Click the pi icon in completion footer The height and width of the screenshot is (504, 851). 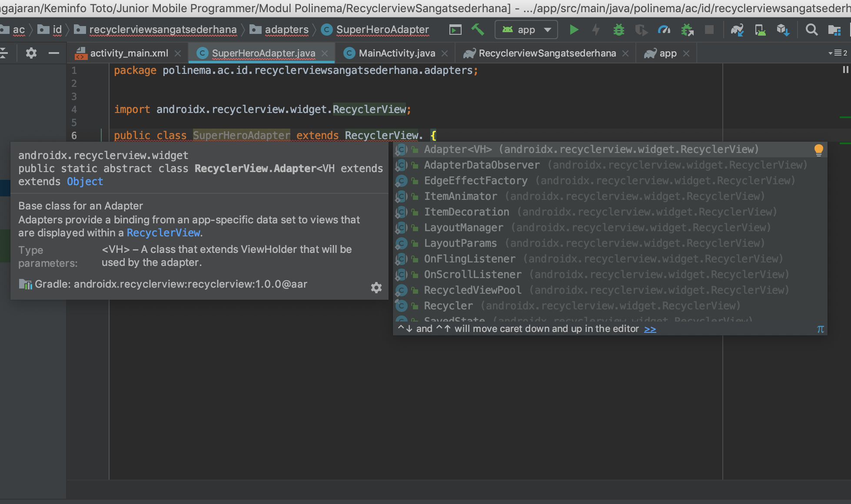point(820,329)
